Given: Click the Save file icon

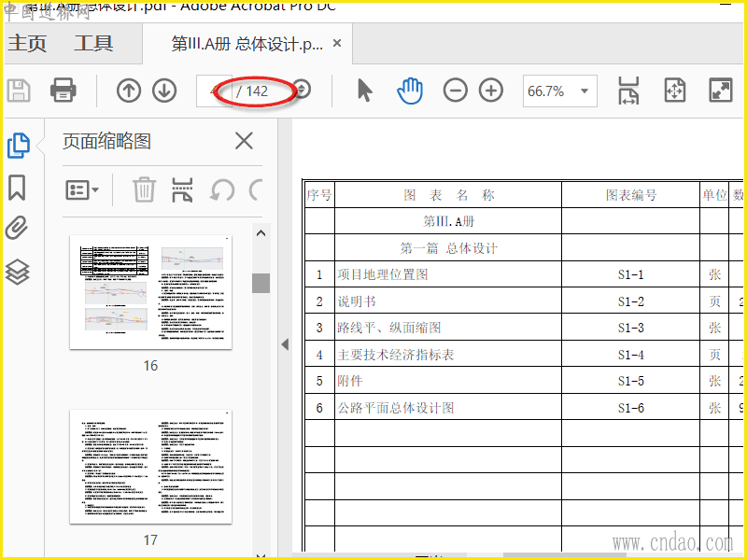Looking at the screenshot, I should (19, 91).
